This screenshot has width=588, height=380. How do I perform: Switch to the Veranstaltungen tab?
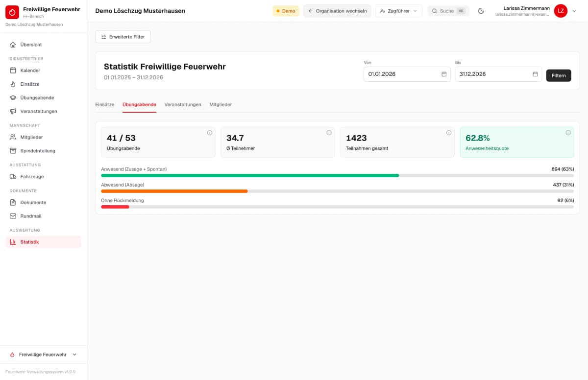click(183, 104)
